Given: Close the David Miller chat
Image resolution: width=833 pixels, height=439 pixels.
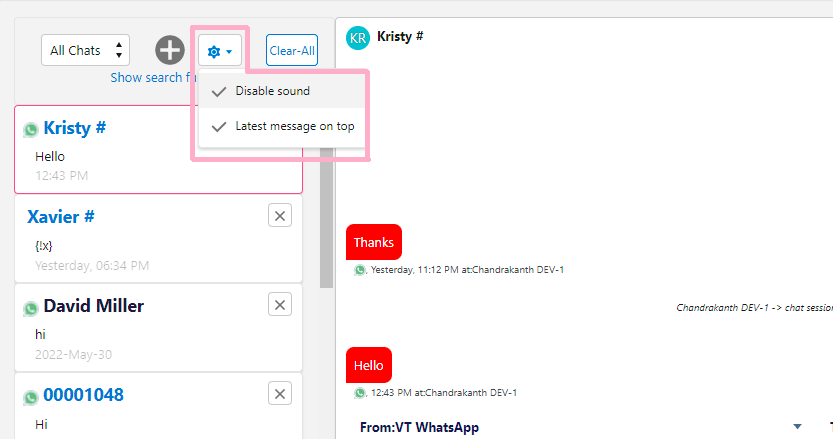Looking at the screenshot, I should 280,305.
